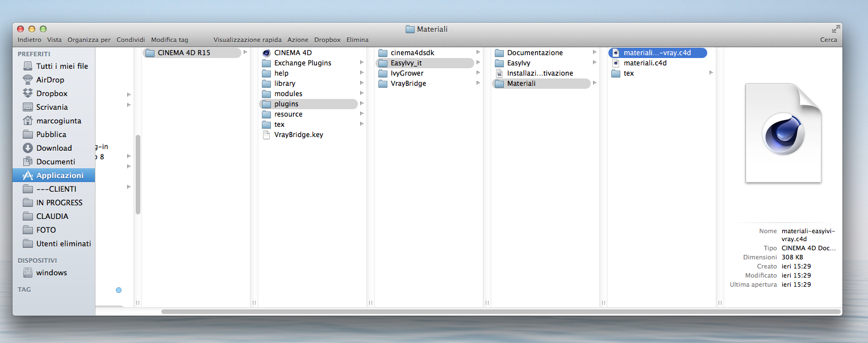This screenshot has height=343, width=868.
Task: Click the Tutti i miei file icon
Action: (27, 66)
